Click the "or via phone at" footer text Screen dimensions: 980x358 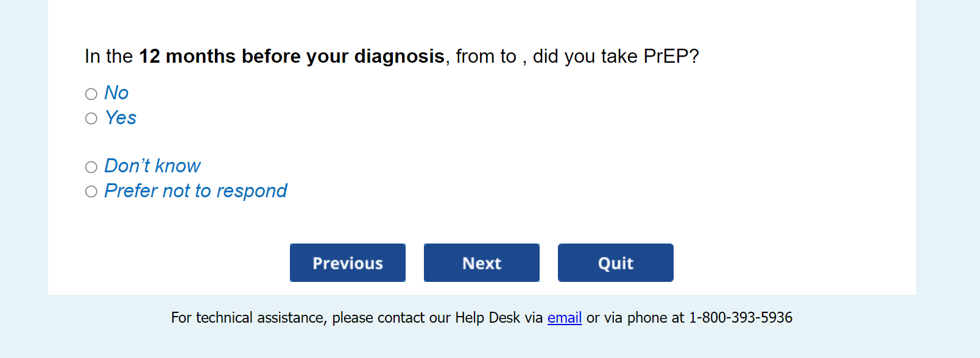pos(635,318)
